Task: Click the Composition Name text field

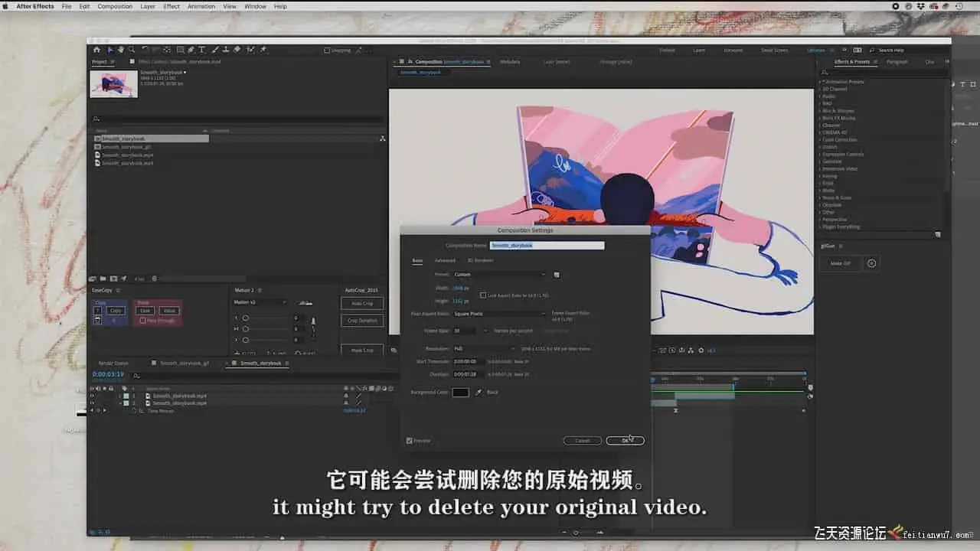Action: 547,246
